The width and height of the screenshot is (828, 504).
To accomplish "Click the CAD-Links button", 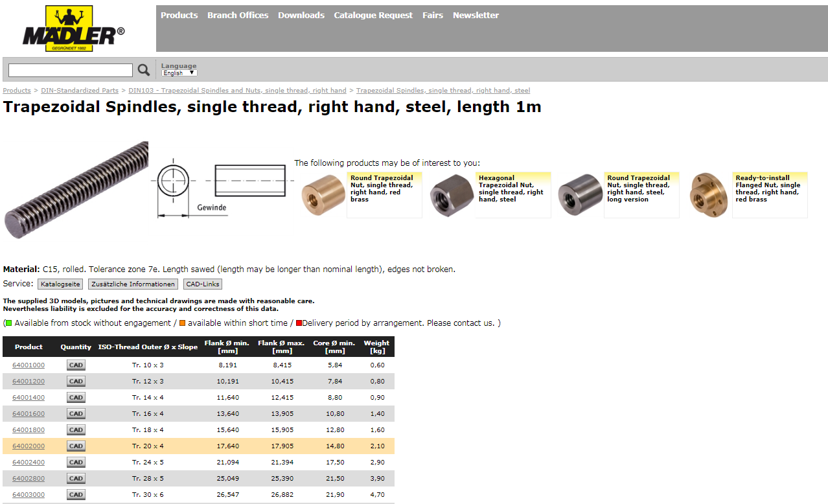I will tap(202, 284).
